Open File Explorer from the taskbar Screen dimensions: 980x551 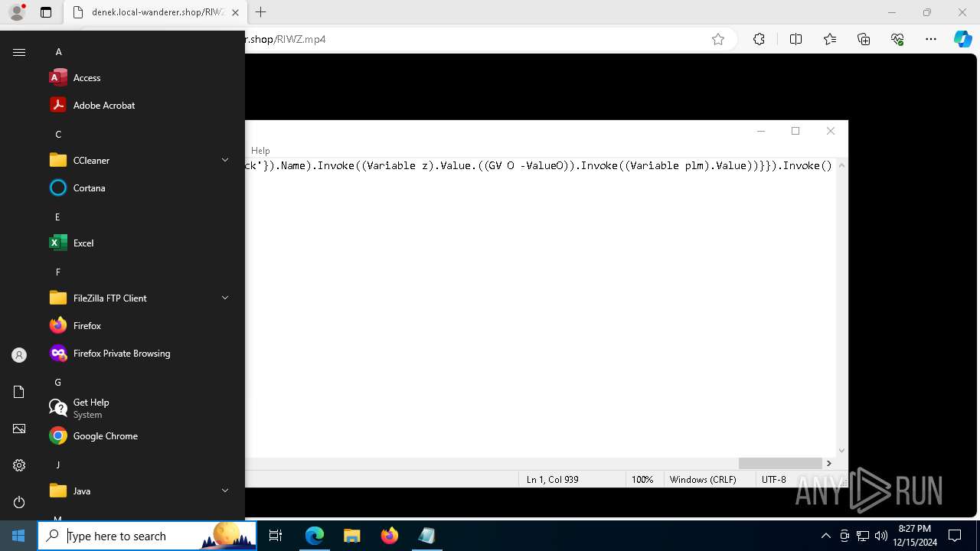point(352,536)
